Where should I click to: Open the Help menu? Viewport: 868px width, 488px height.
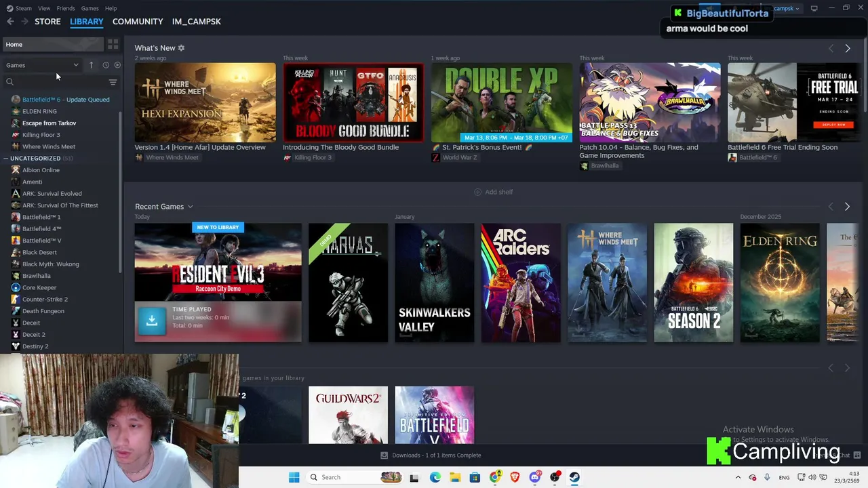click(x=111, y=8)
